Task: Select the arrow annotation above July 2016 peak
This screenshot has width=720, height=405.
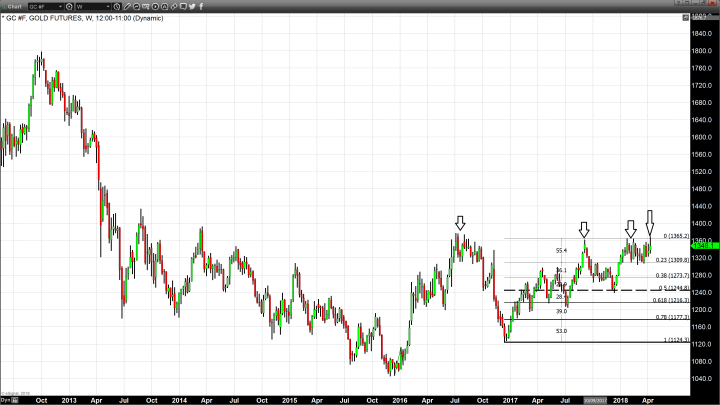Action: click(x=459, y=223)
